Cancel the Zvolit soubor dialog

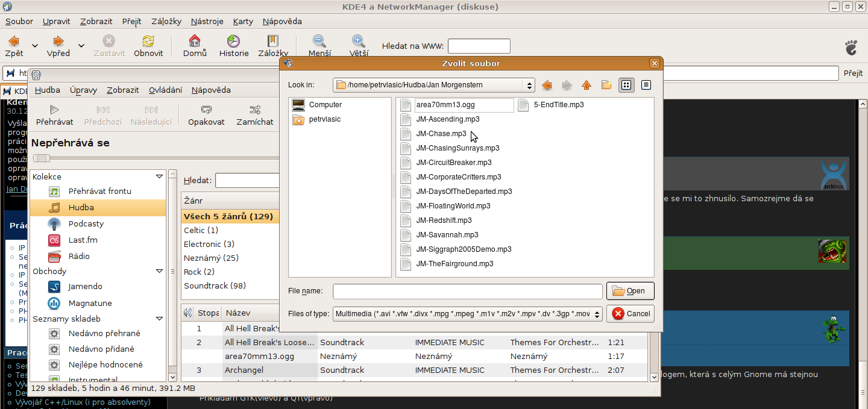(631, 313)
